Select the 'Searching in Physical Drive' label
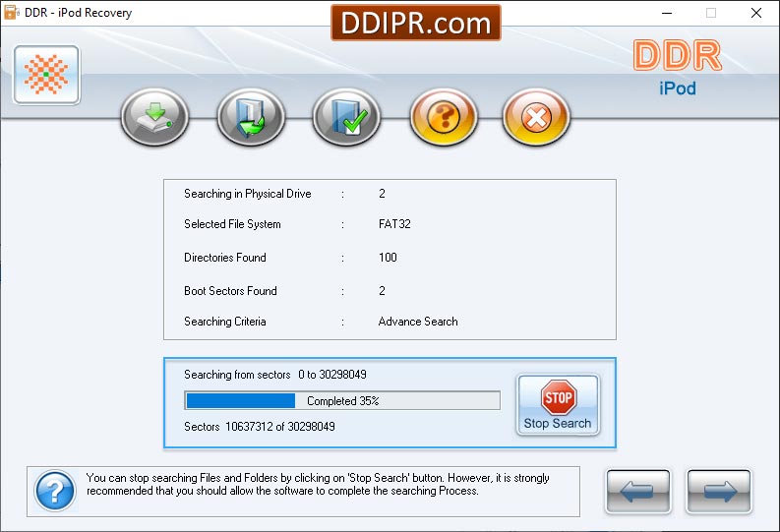 pyautogui.click(x=248, y=194)
